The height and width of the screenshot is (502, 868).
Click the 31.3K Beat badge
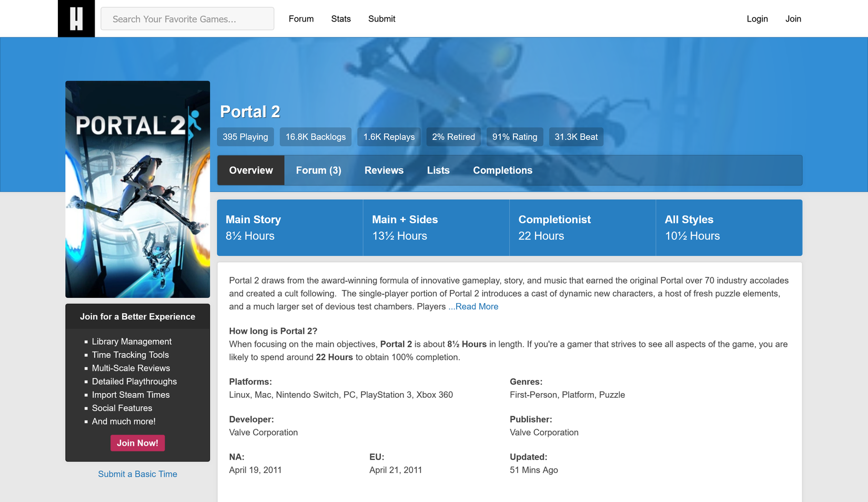(x=576, y=136)
